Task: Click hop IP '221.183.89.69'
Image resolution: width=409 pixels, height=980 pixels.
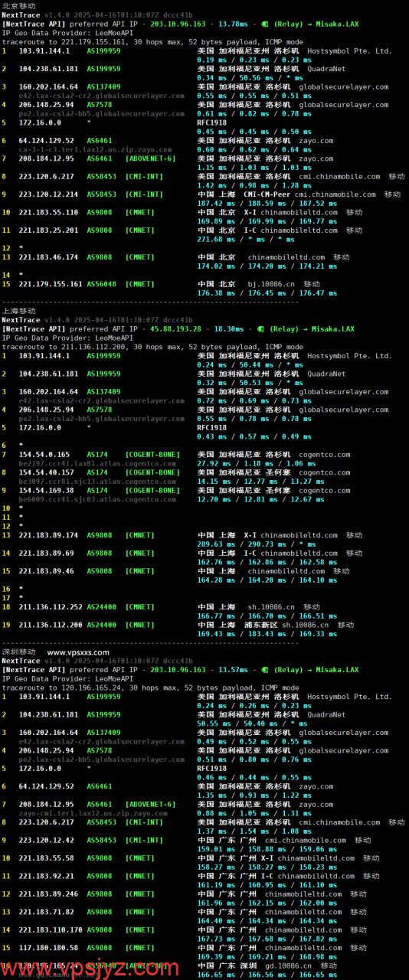Action: (46, 553)
